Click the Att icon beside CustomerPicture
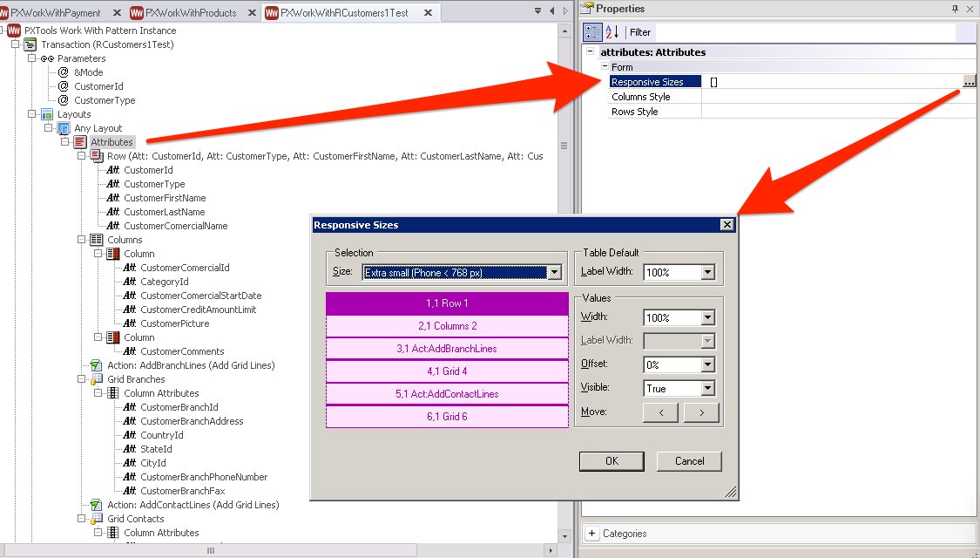 130,323
